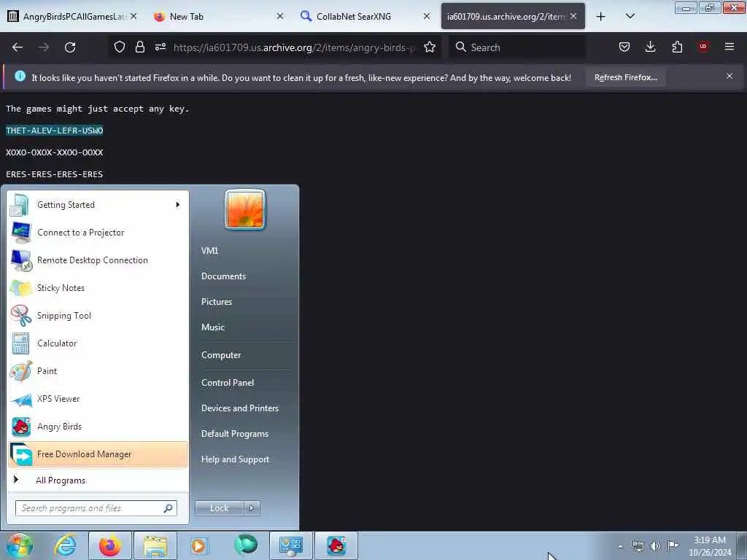Screen dimensions: 747x560
Task: Open the VM1 user folder
Action: coord(209,251)
